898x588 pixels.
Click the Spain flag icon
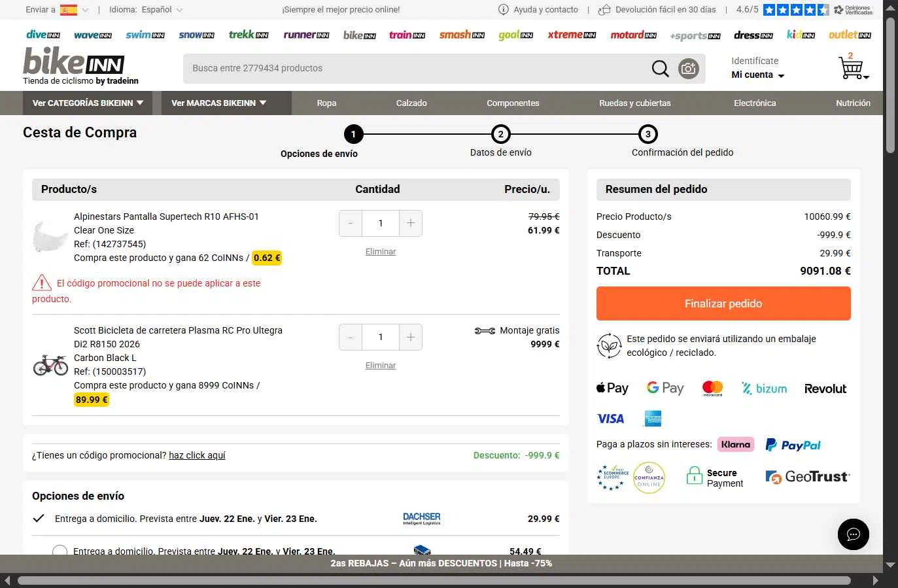coord(69,10)
